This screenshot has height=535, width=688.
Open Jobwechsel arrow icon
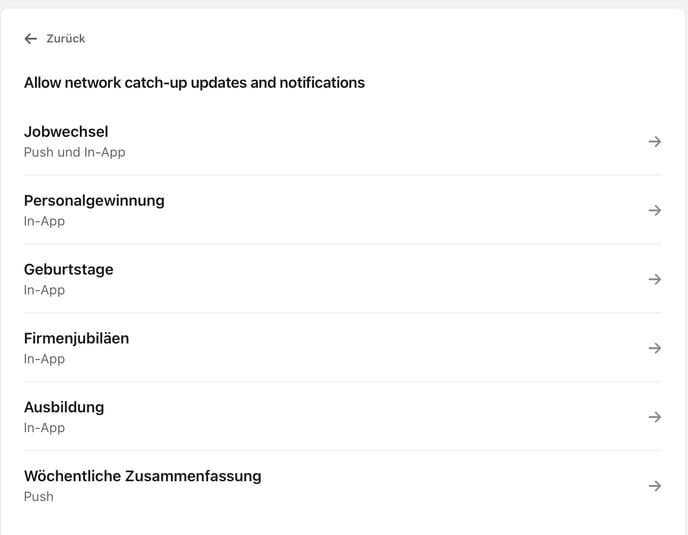point(655,142)
